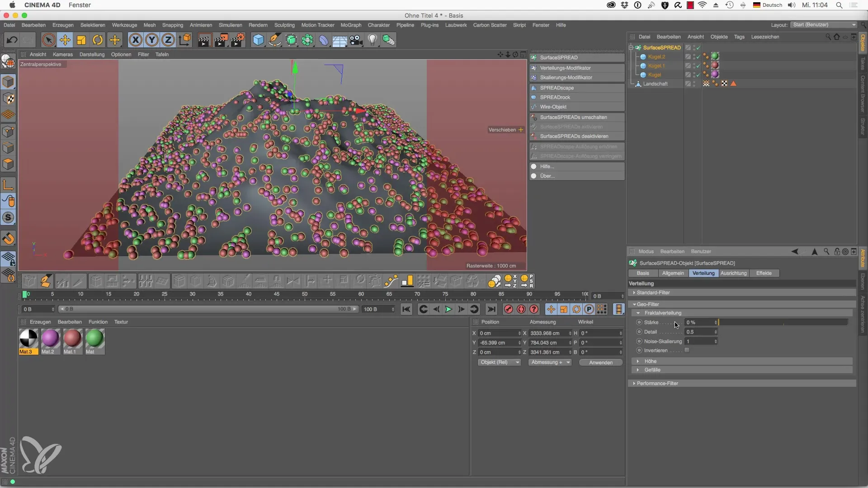
Task: Render the active view
Action: (x=204, y=40)
